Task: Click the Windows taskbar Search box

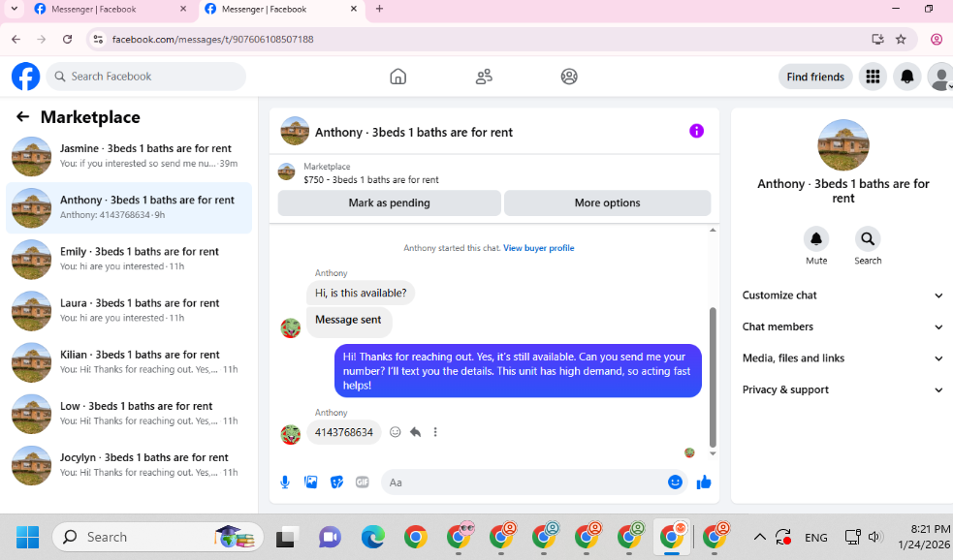Action: (158, 537)
